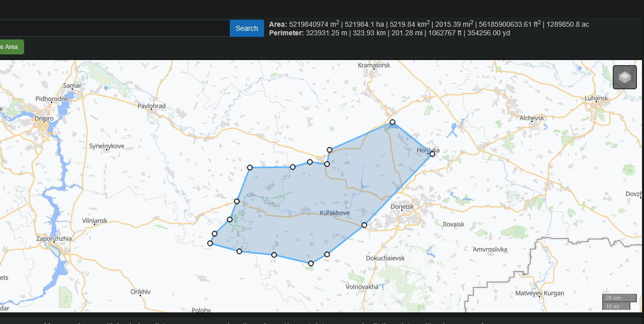The width and height of the screenshot is (644, 324).
Task: Select the polygon vertex at Horlivka
Action: (x=432, y=154)
